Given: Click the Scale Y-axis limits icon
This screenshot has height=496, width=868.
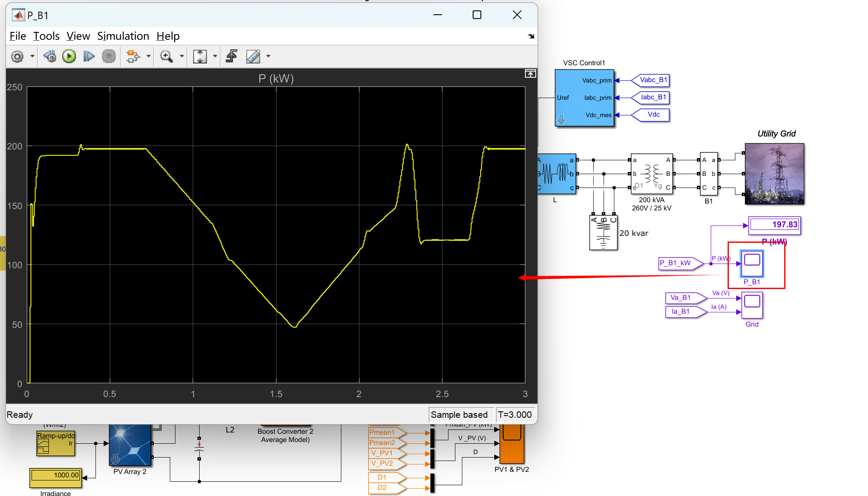Looking at the screenshot, I should (200, 57).
